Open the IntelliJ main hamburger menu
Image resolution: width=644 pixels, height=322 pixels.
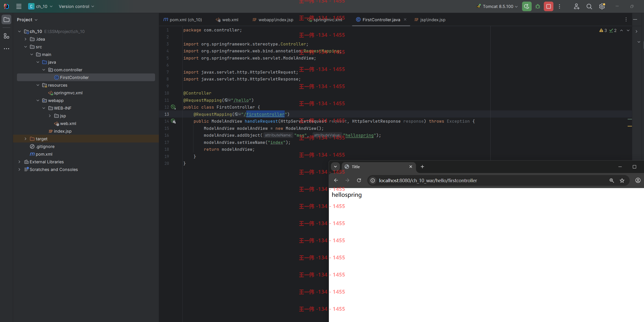[x=19, y=6]
